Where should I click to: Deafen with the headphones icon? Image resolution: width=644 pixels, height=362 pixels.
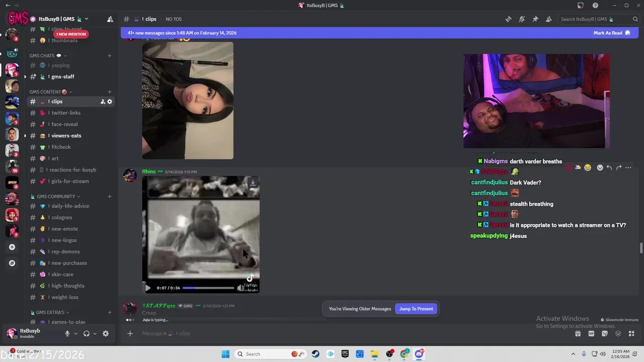(86, 333)
